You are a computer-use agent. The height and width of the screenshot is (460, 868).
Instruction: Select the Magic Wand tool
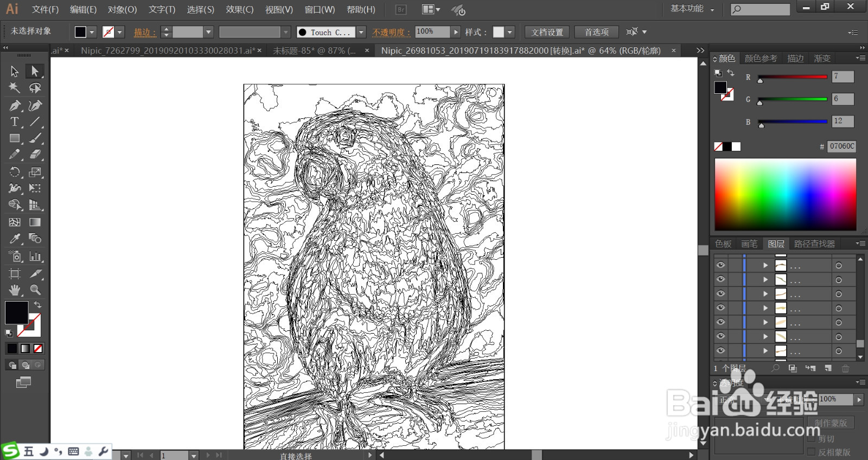(15, 88)
